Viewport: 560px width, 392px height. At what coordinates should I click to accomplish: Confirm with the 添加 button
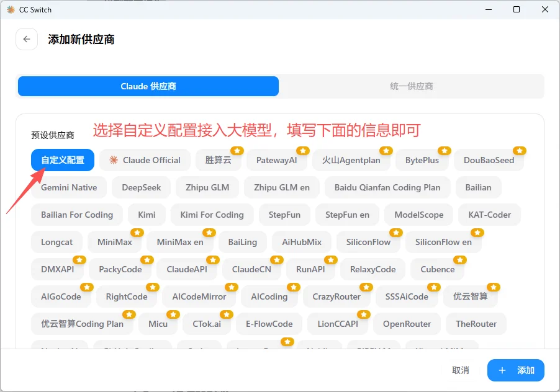[x=516, y=370]
